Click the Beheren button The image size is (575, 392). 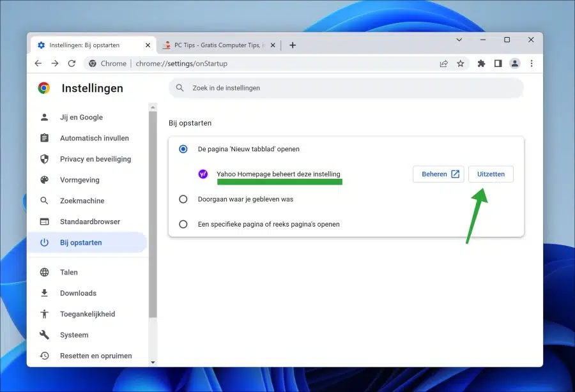coord(438,174)
